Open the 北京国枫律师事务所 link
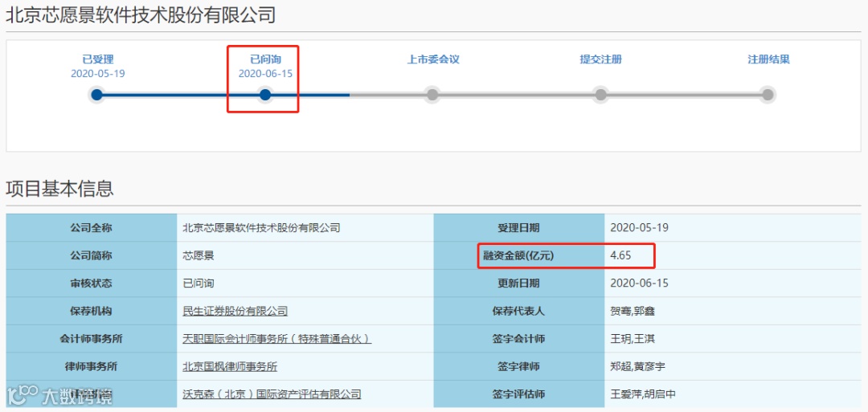 pos(231,366)
